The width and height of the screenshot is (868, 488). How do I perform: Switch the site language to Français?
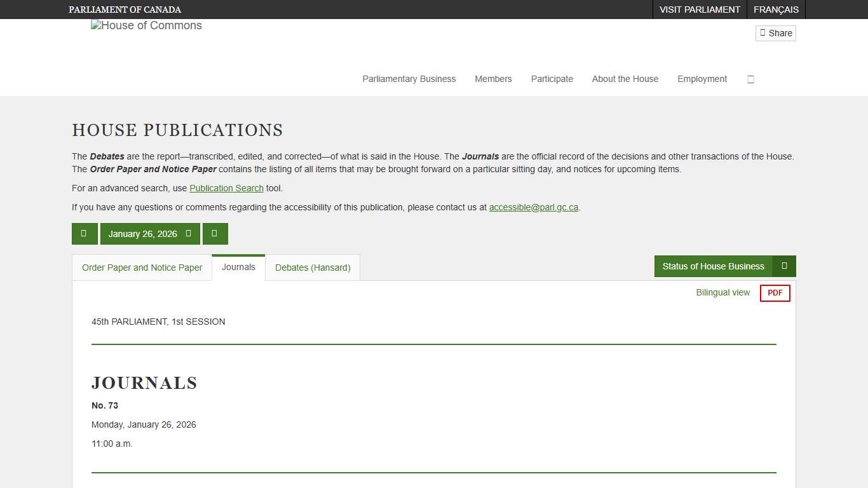click(x=776, y=10)
